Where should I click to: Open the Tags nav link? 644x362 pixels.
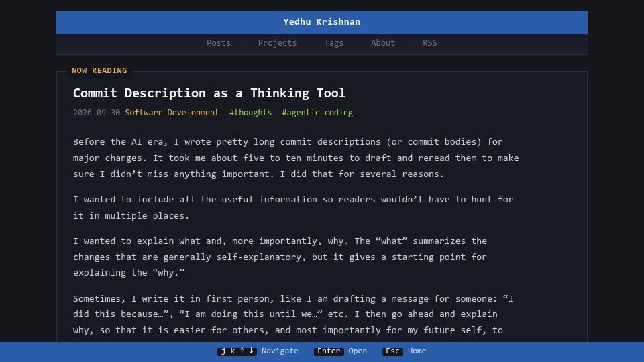pos(333,43)
